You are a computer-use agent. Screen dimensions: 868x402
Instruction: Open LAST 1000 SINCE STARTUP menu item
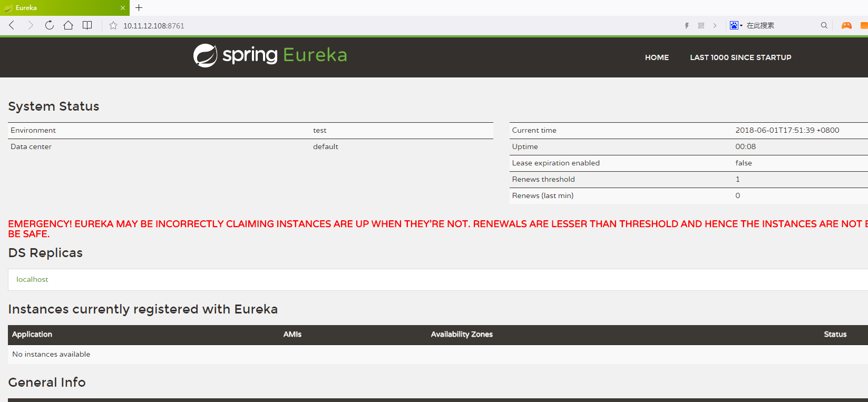pos(740,57)
